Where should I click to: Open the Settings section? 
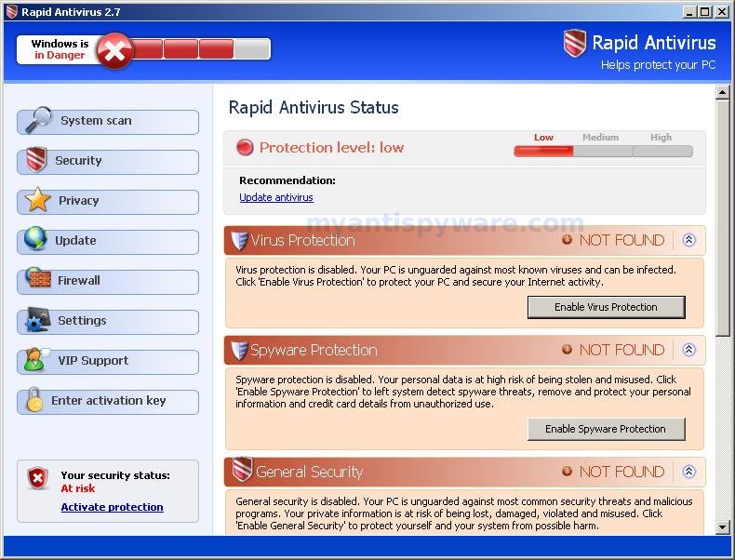point(108,322)
